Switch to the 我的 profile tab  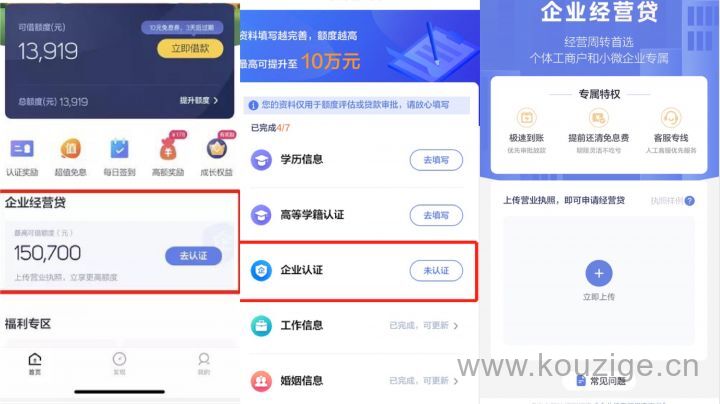(204, 364)
